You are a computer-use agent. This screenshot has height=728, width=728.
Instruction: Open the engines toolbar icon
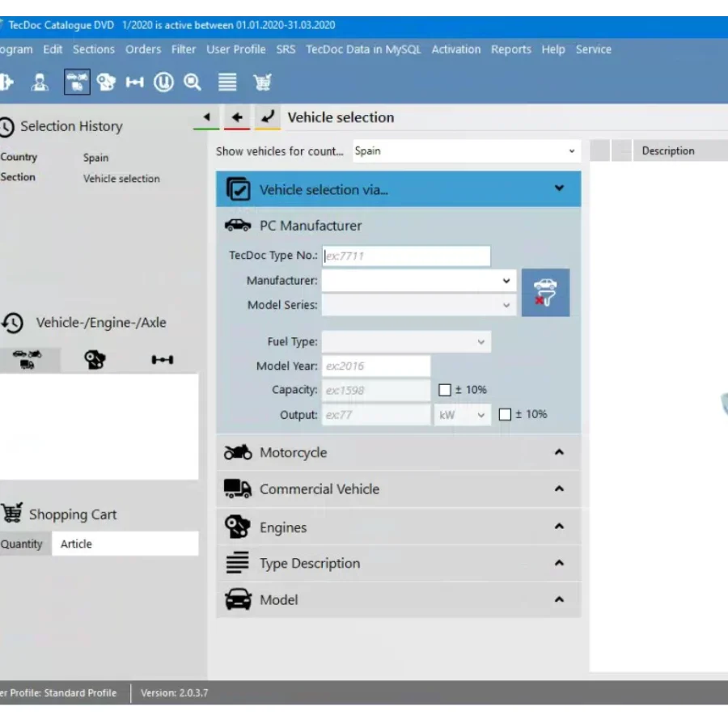pyautogui.click(x=106, y=83)
